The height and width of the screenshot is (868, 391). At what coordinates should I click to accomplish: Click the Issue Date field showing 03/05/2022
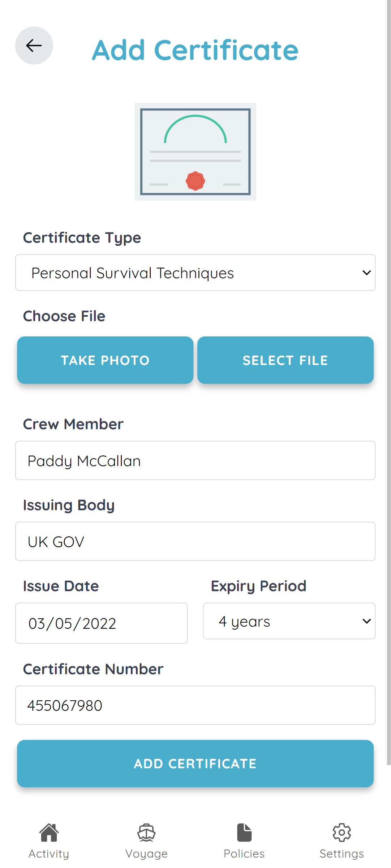(101, 623)
